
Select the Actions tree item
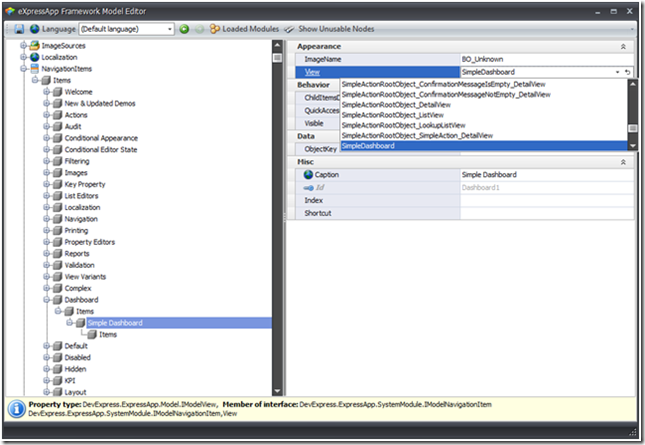click(76, 115)
